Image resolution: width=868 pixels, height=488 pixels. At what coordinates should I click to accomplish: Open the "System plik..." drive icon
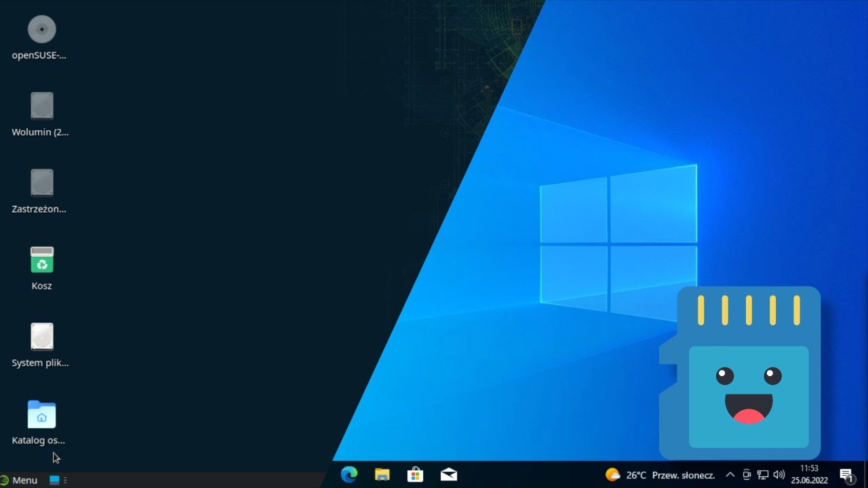coord(41,336)
